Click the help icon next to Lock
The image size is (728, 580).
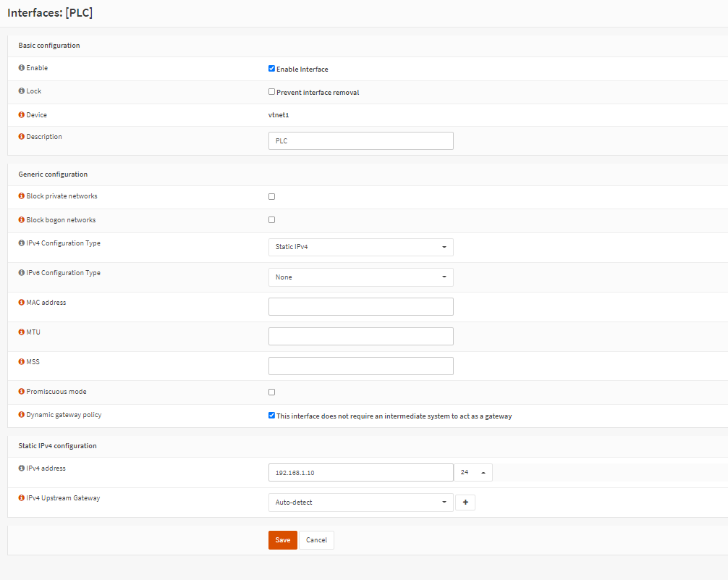[x=22, y=91]
